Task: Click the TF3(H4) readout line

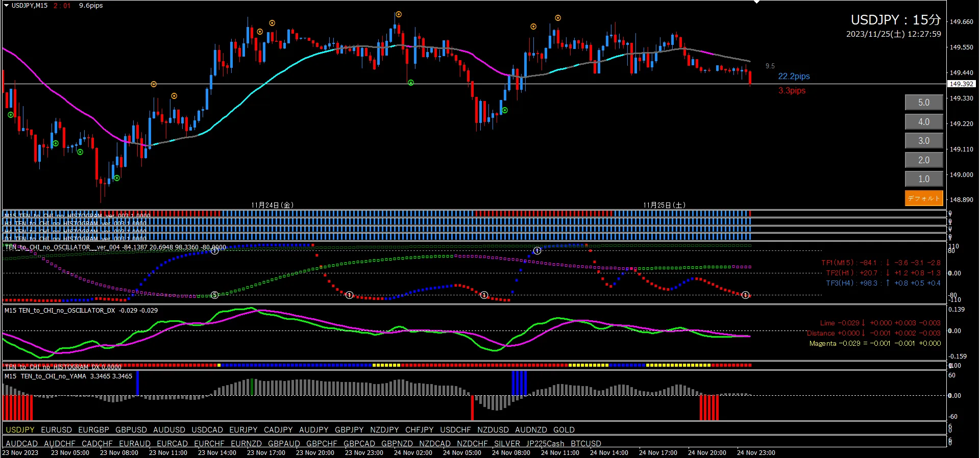Action: coord(884,283)
